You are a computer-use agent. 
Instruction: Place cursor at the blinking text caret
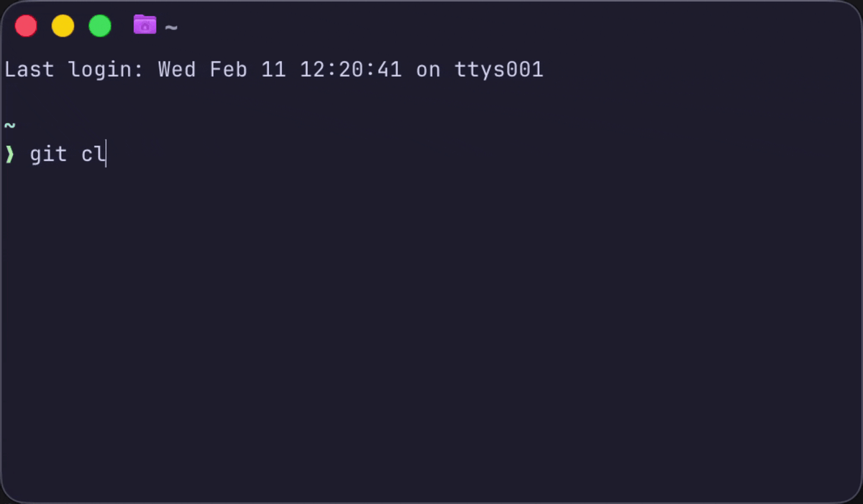106,154
